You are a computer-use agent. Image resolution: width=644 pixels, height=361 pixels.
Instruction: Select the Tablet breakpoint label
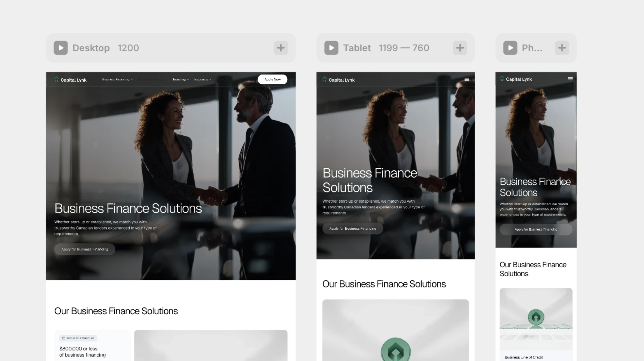click(357, 48)
